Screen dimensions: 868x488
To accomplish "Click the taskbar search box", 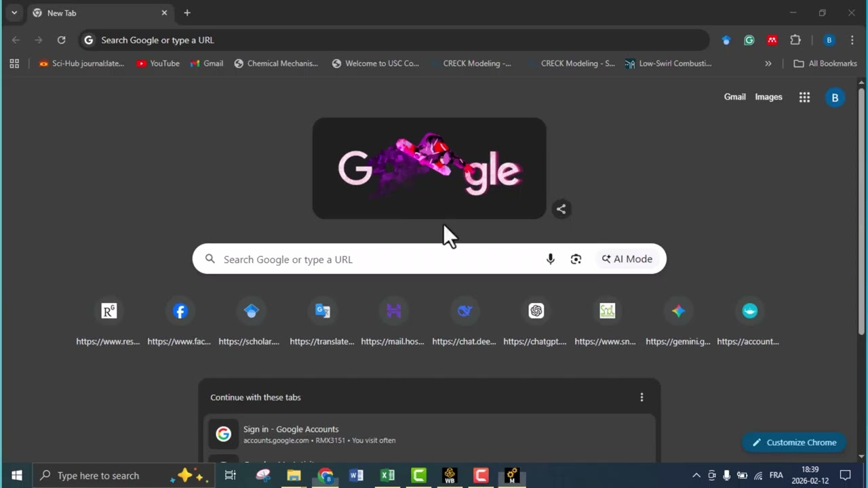I will 123,475.
